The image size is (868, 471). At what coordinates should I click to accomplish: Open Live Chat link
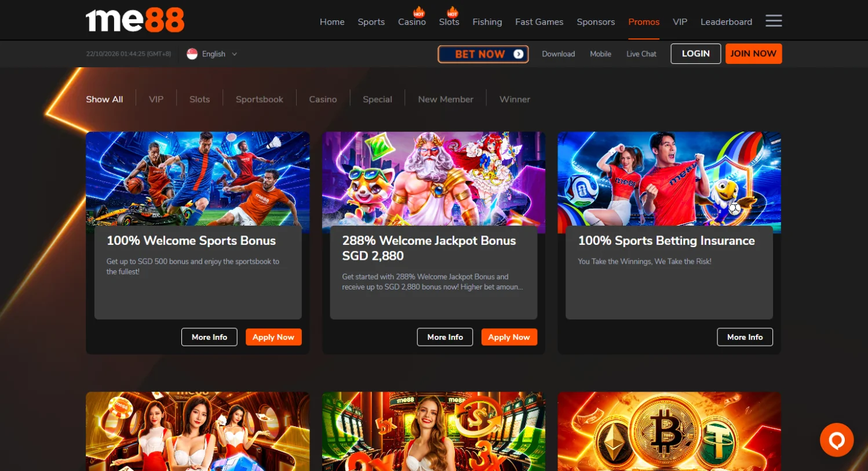click(x=641, y=54)
